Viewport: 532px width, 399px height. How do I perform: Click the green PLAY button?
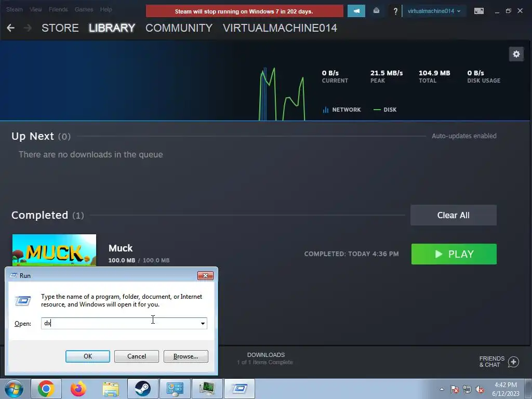[454, 254]
